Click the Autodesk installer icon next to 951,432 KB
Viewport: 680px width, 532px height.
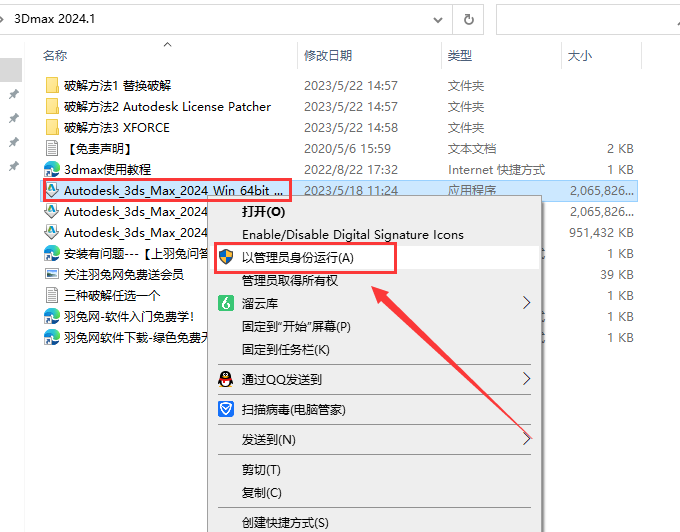52,232
